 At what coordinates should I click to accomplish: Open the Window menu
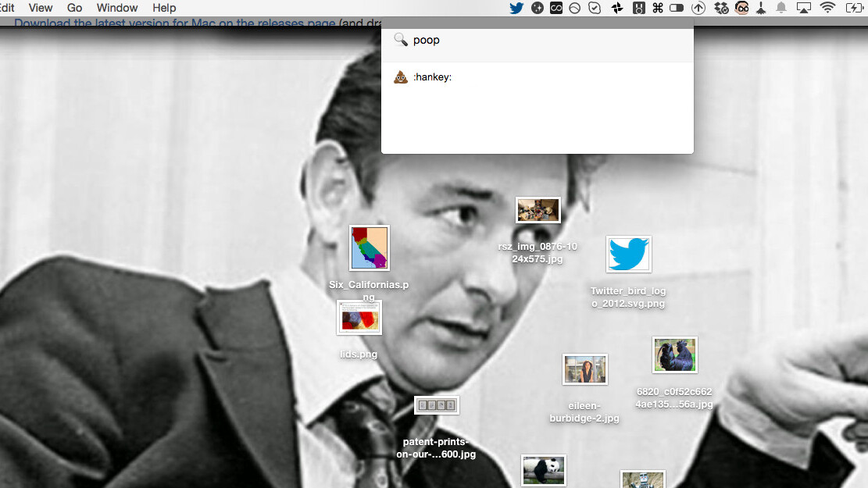click(117, 8)
